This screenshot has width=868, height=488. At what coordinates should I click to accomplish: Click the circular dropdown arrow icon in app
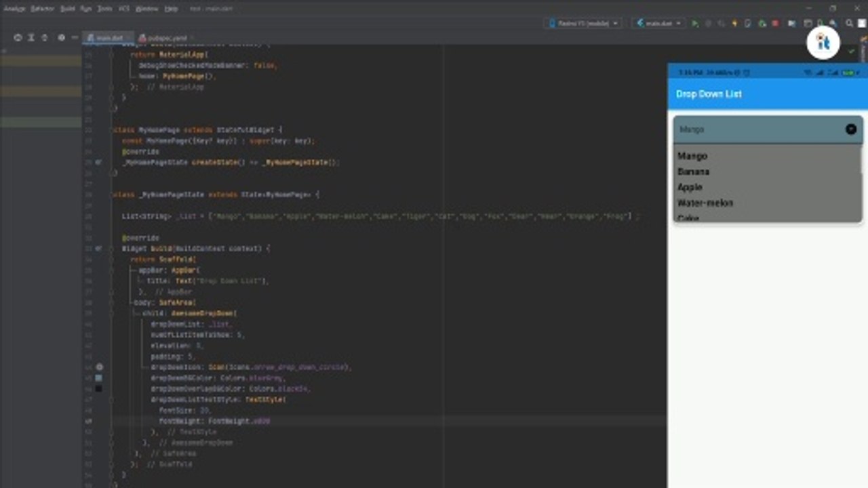850,129
